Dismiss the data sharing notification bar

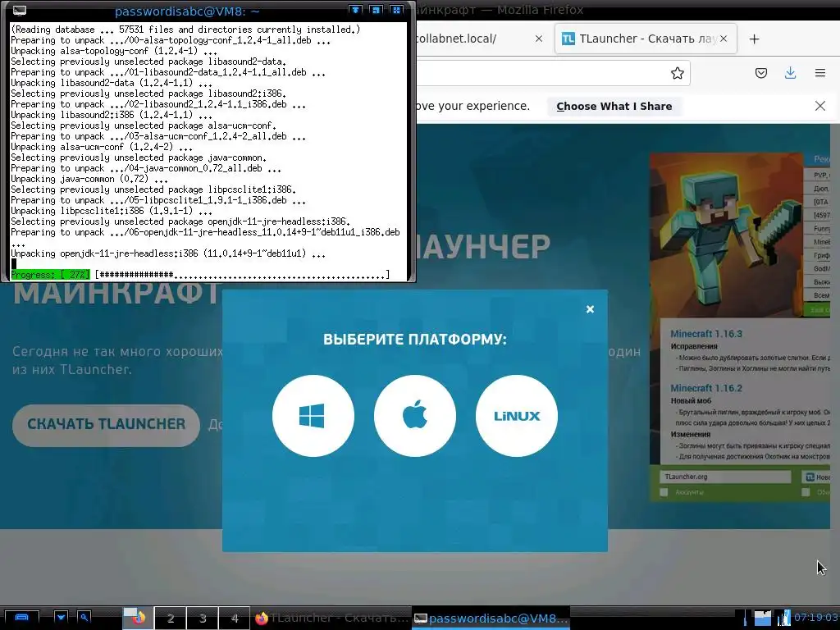(x=819, y=106)
